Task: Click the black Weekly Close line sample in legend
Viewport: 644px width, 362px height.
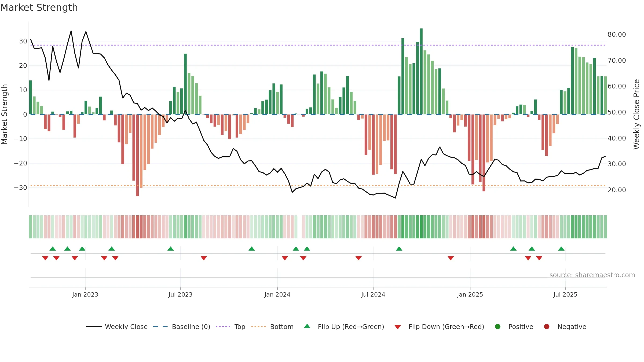Action: (94, 327)
